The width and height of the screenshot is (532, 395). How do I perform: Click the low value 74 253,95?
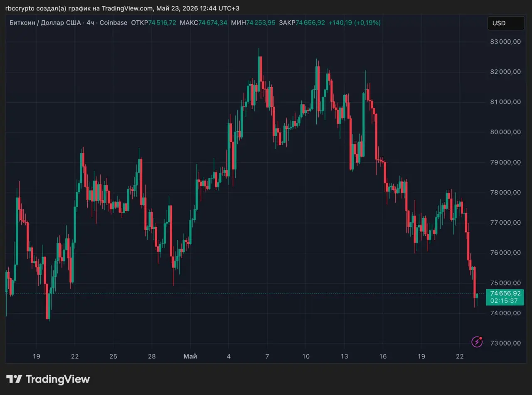point(261,23)
